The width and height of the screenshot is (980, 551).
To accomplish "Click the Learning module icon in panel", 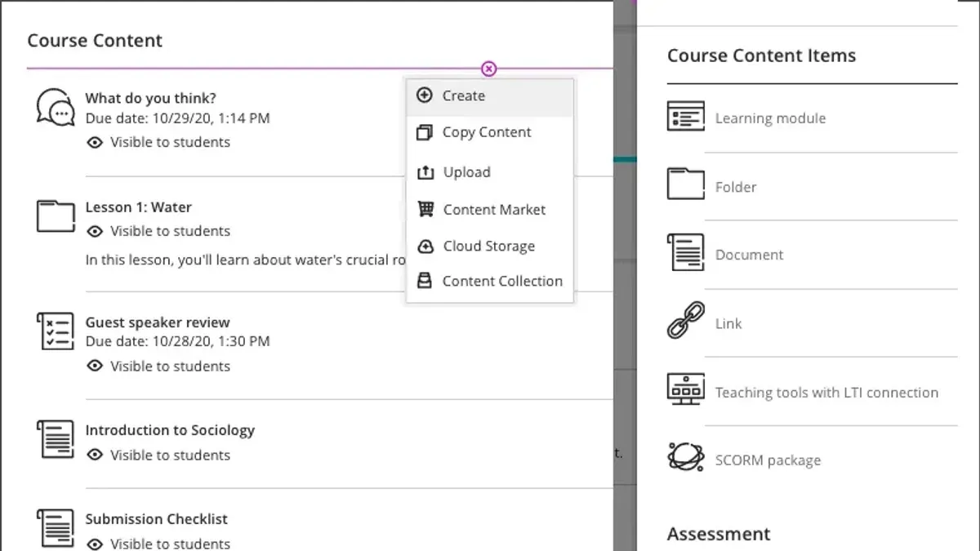I will click(x=685, y=117).
